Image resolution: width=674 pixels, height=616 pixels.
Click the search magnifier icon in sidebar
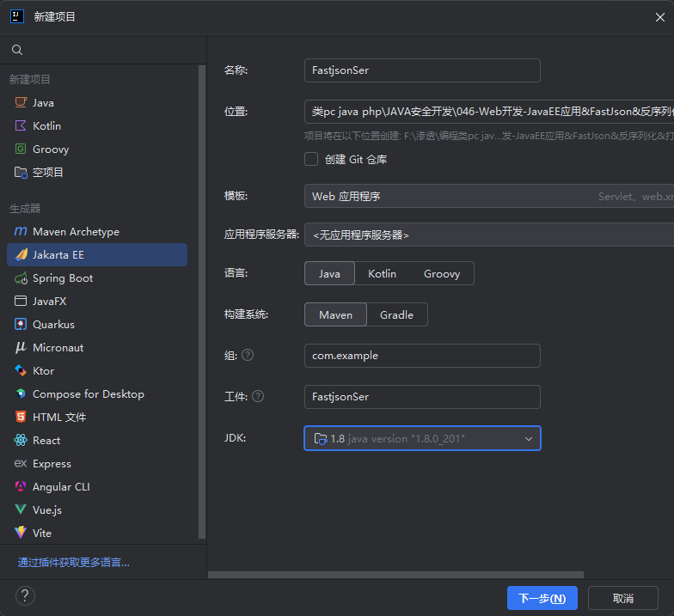coord(17,50)
